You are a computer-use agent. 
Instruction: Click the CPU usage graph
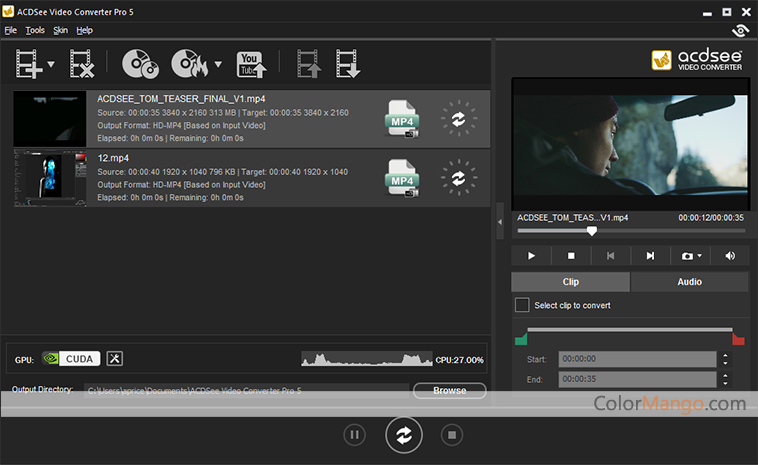366,359
